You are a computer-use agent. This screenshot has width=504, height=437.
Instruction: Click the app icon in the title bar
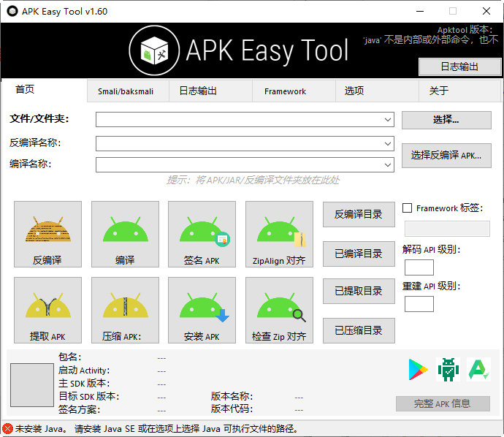pyautogui.click(x=12, y=11)
